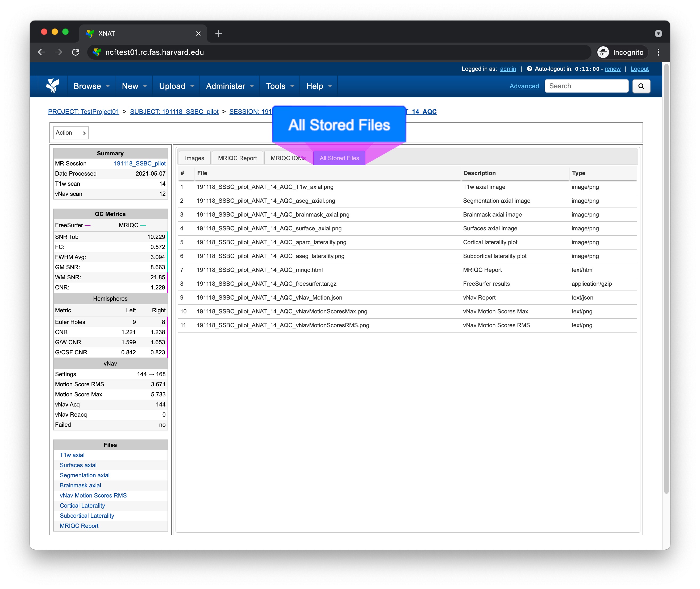Close the XNAT browser tab
700x589 pixels.
[x=198, y=34]
